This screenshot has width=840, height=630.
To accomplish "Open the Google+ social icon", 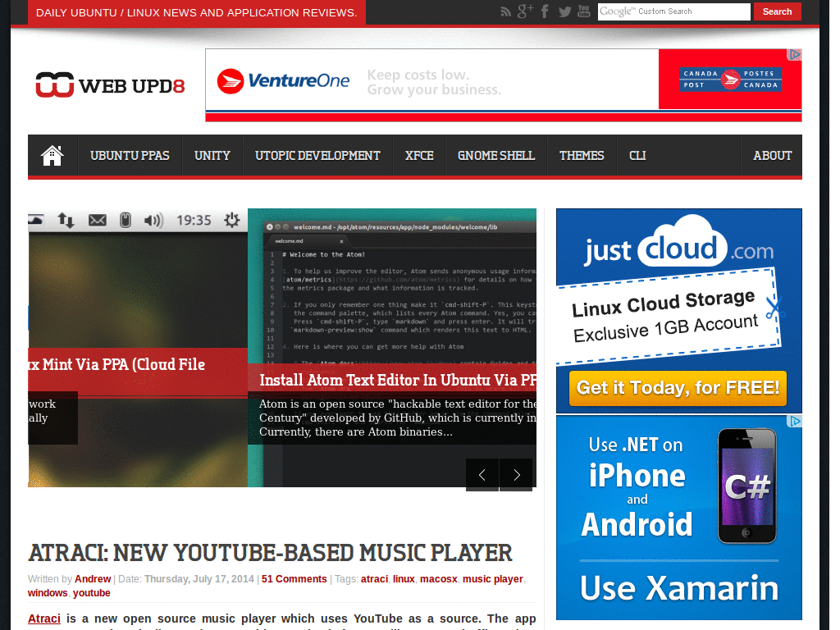I will (x=526, y=11).
